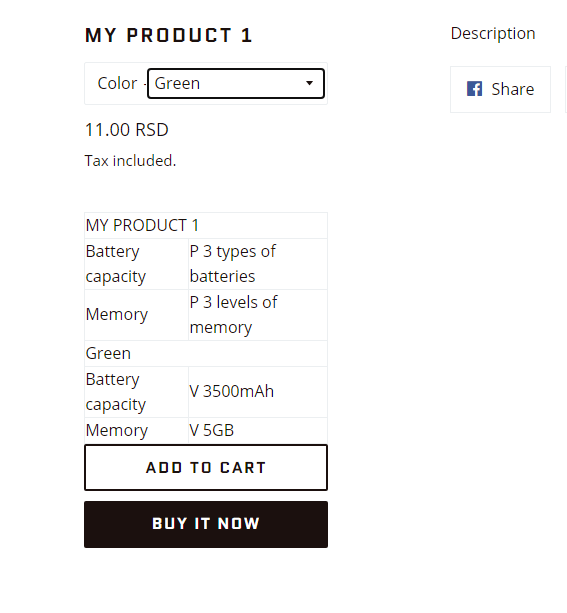This screenshot has height=613, width=567.
Task: Click the first Battery capacity label cell
Action: pos(136,264)
